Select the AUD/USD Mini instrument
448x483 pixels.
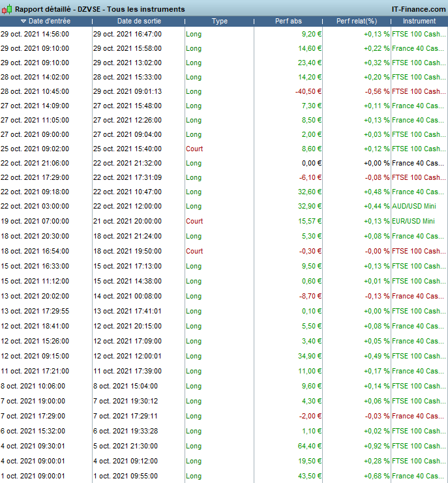click(x=414, y=206)
